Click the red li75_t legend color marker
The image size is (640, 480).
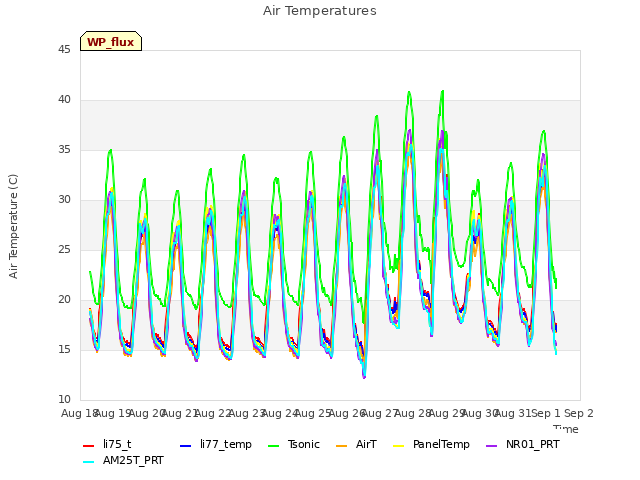click(x=89, y=445)
